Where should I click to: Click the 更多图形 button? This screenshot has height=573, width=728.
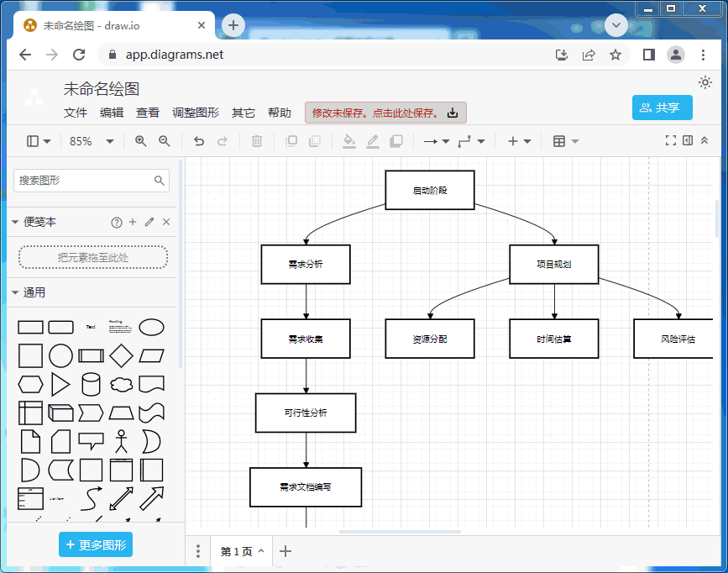pos(96,544)
